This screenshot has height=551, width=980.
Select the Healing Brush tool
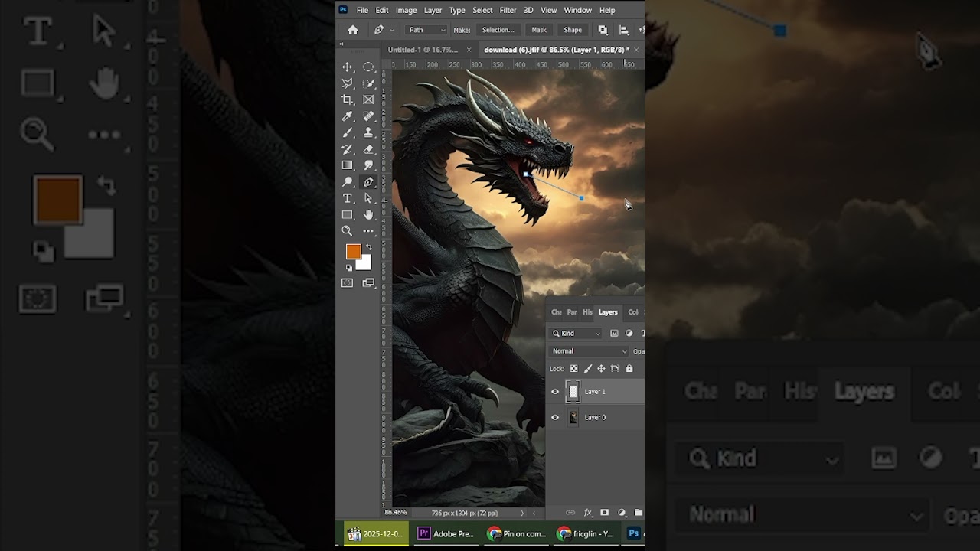368,116
